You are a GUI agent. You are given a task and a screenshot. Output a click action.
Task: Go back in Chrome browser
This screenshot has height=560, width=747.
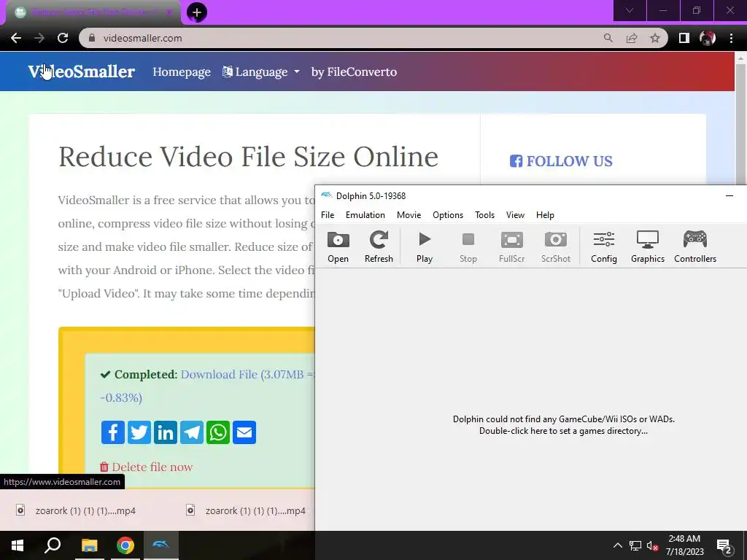16,38
